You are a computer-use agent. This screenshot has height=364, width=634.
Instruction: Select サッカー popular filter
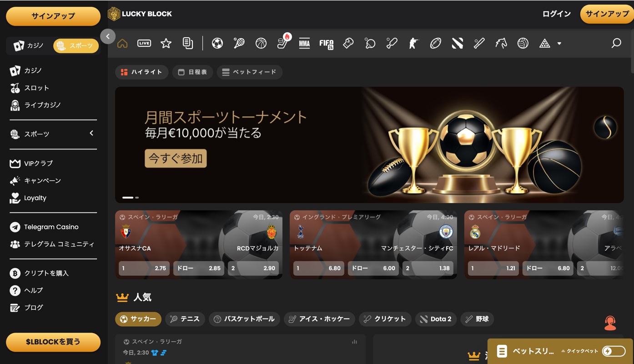click(x=138, y=319)
